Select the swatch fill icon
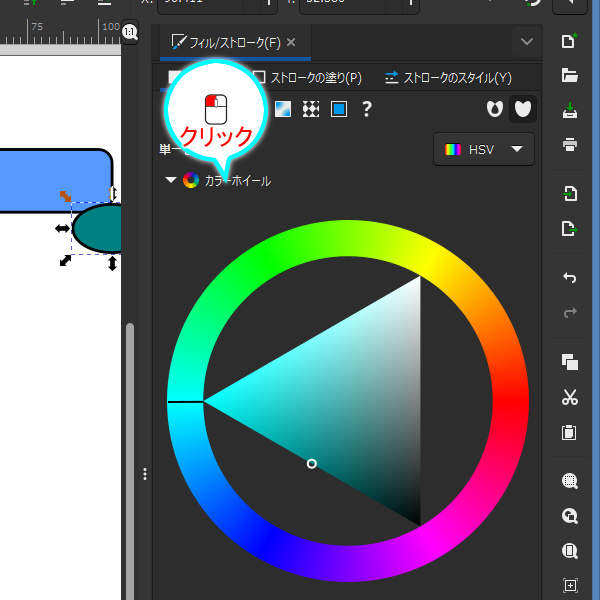Image resolution: width=600 pixels, height=600 pixels. 339,109
